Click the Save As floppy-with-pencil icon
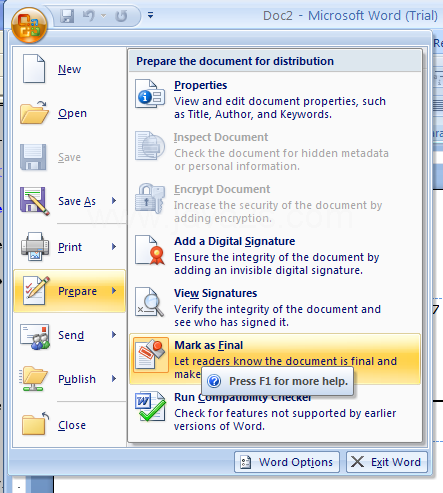443x493 pixels. 34,201
